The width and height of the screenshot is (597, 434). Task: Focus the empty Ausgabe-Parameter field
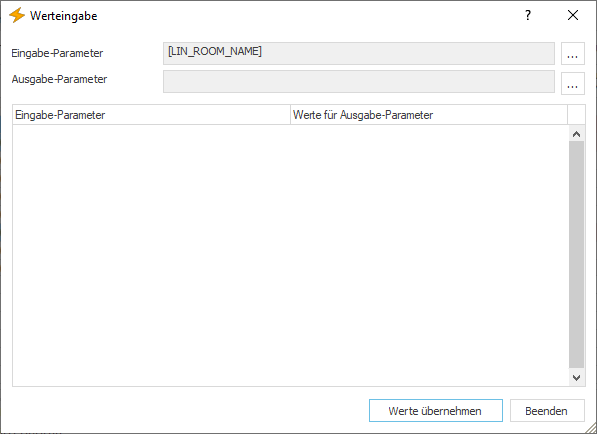[x=359, y=81]
